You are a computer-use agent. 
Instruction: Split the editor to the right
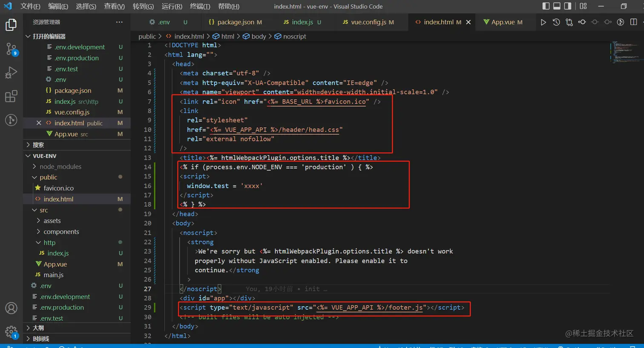(x=634, y=22)
